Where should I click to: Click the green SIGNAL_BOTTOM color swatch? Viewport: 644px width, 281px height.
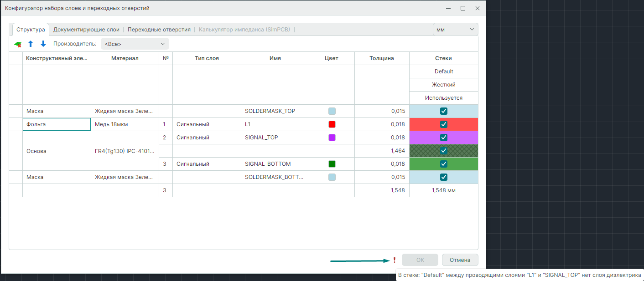tap(332, 164)
